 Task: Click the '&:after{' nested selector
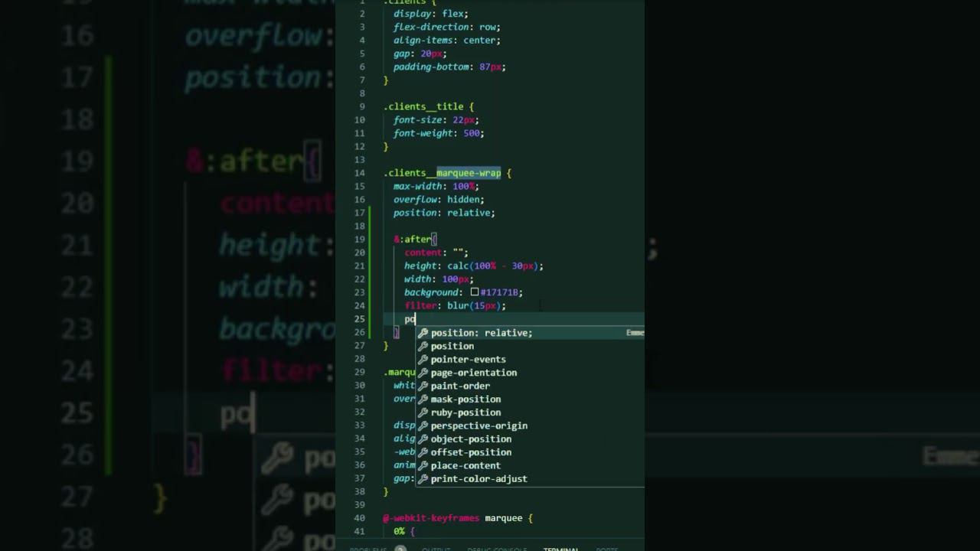pyautogui.click(x=415, y=240)
